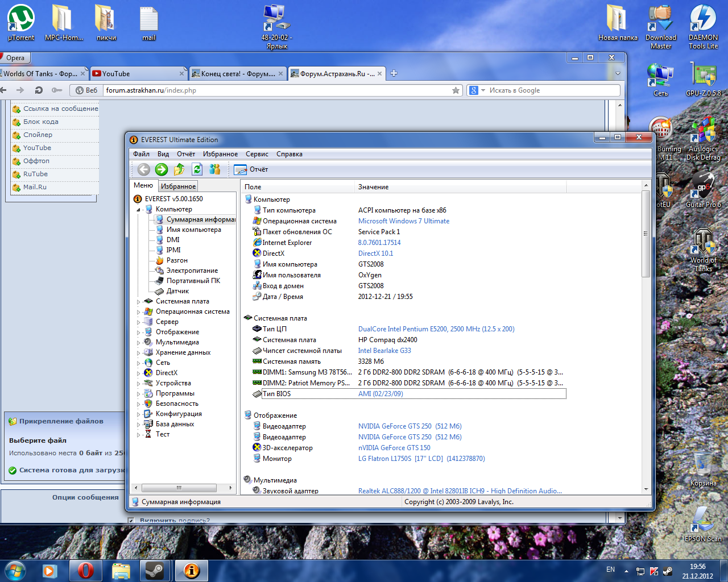Open the Сервис menu in EVEREST
Screen dimensions: 728x582
(257, 154)
